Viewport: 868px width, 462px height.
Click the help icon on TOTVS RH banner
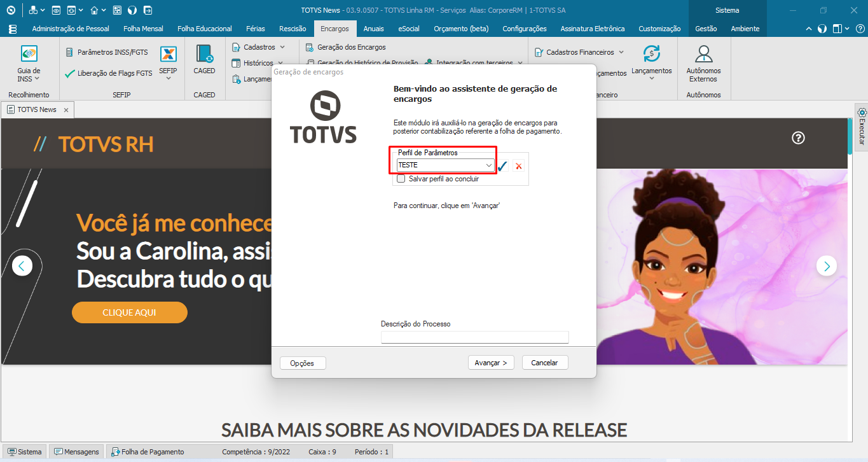[x=799, y=138]
